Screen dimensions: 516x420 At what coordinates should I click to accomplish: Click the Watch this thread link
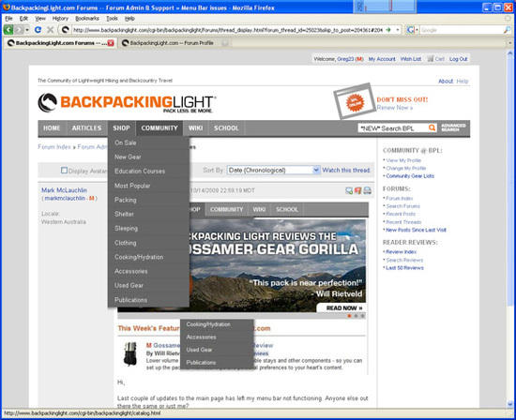click(346, 170)
